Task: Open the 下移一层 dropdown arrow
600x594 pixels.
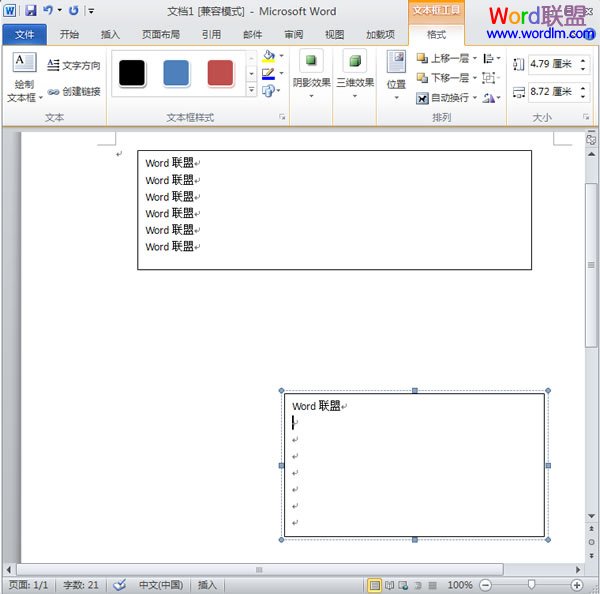Action: pos(475,78)
